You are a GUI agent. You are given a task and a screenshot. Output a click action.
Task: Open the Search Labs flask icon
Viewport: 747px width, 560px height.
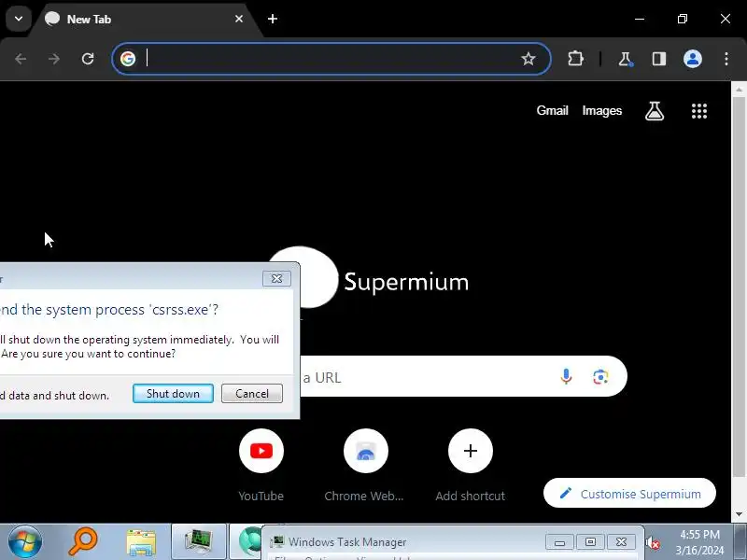(655, 111)
